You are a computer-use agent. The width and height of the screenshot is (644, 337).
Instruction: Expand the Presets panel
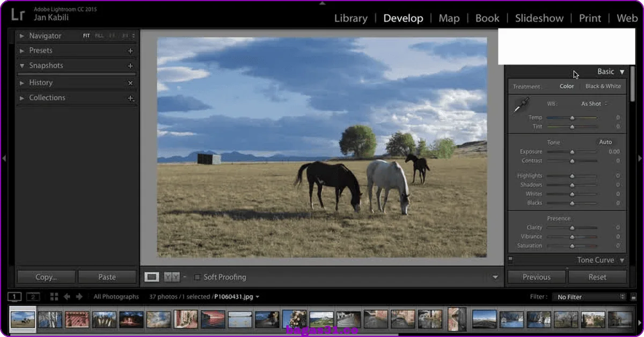point(22,51)
